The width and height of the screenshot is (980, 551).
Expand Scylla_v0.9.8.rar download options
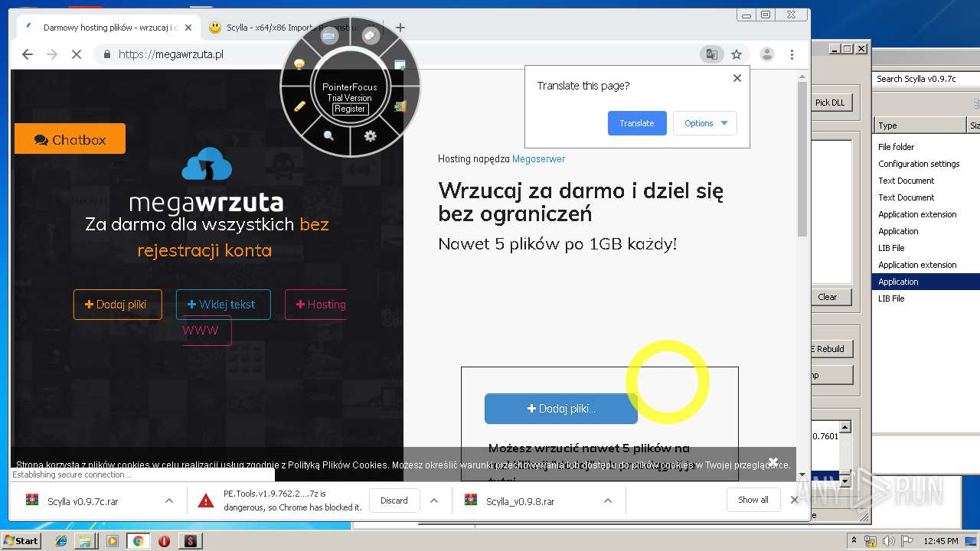607,500
